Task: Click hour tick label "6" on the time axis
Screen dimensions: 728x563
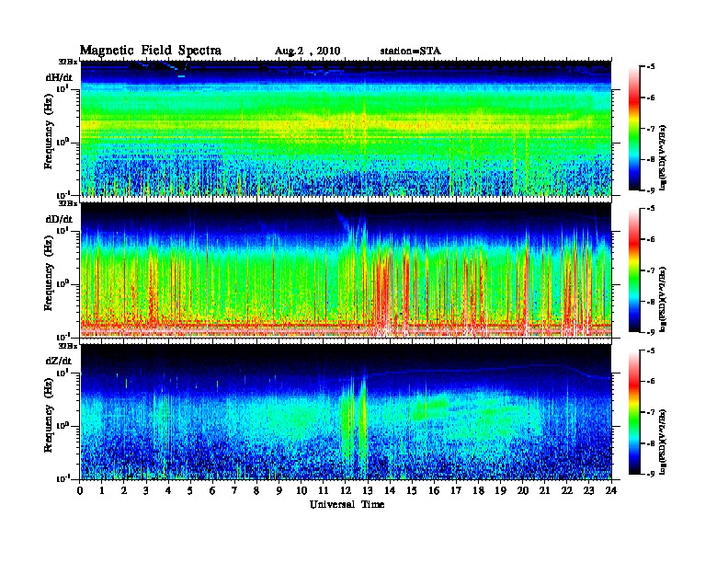Action: point(212,490)
